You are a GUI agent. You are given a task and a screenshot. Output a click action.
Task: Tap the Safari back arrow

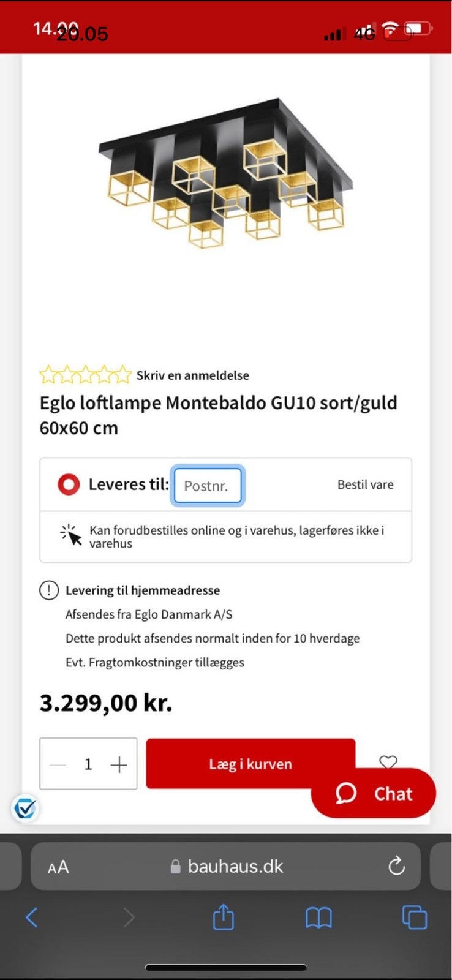coord(32,918)
